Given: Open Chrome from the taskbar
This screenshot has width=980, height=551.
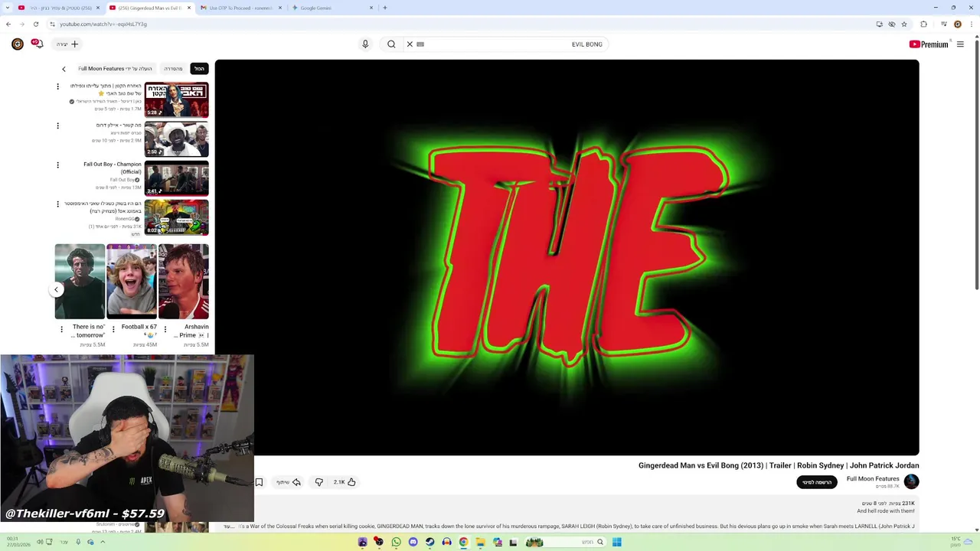Looking at the screenshot, I should pos(463,542).
